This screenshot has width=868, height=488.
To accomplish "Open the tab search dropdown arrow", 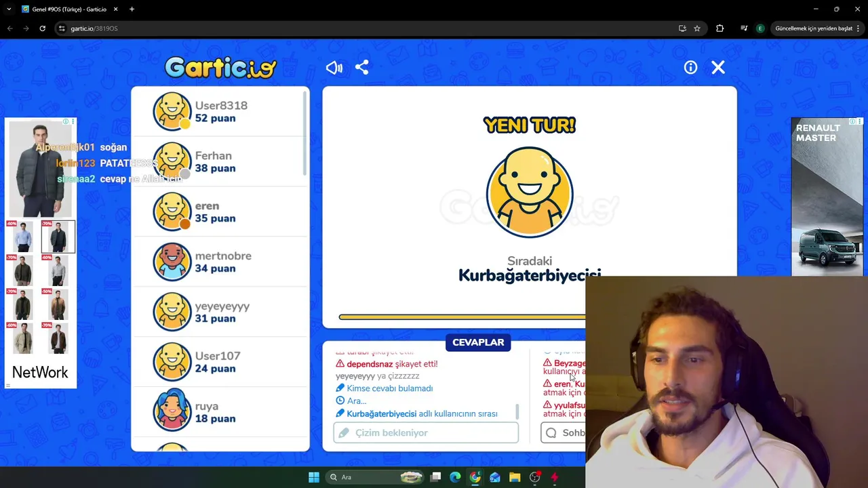I will [9, 9].
